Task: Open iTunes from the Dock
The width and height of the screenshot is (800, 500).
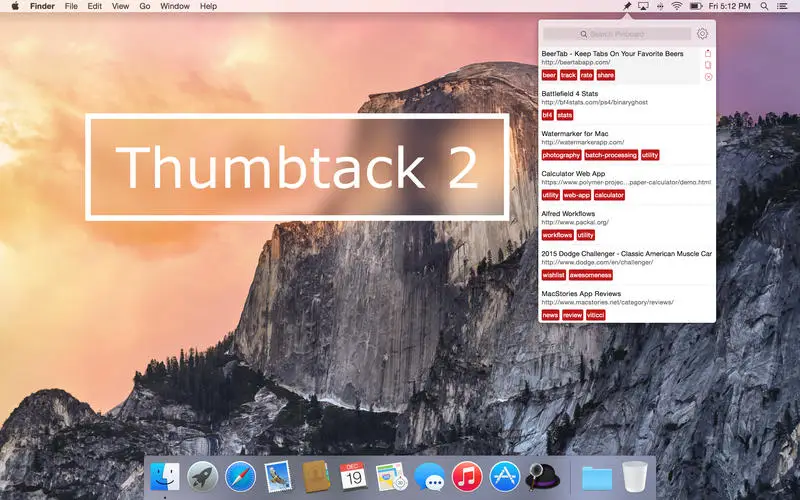Action: 466,477
